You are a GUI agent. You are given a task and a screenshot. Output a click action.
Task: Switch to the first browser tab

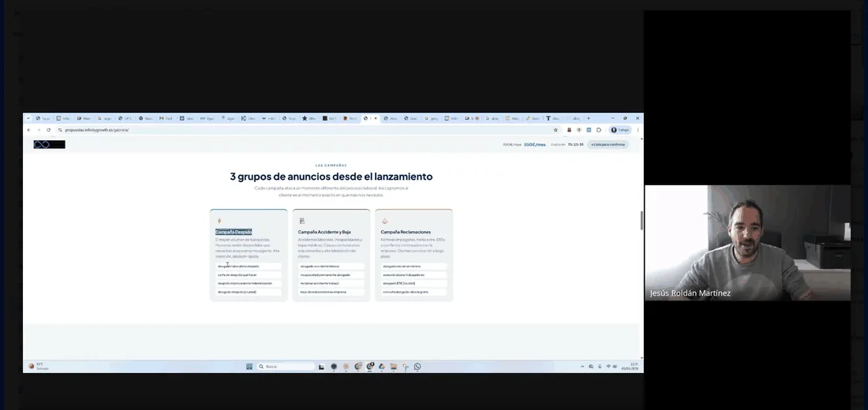[x=43, y=117]
